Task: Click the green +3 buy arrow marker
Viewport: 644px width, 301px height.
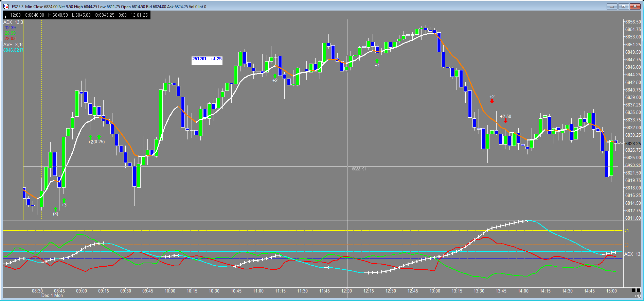Action: 64,200
